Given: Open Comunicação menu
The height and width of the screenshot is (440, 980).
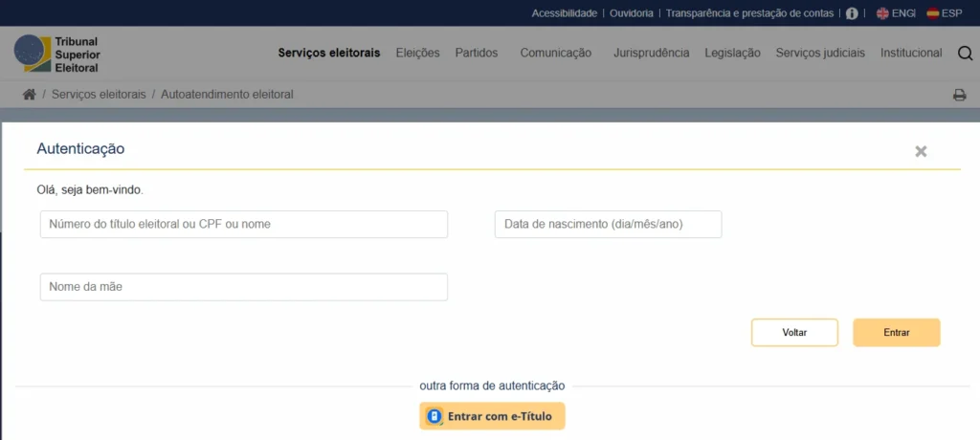Looking at the screenshot, I should [556, 54].
